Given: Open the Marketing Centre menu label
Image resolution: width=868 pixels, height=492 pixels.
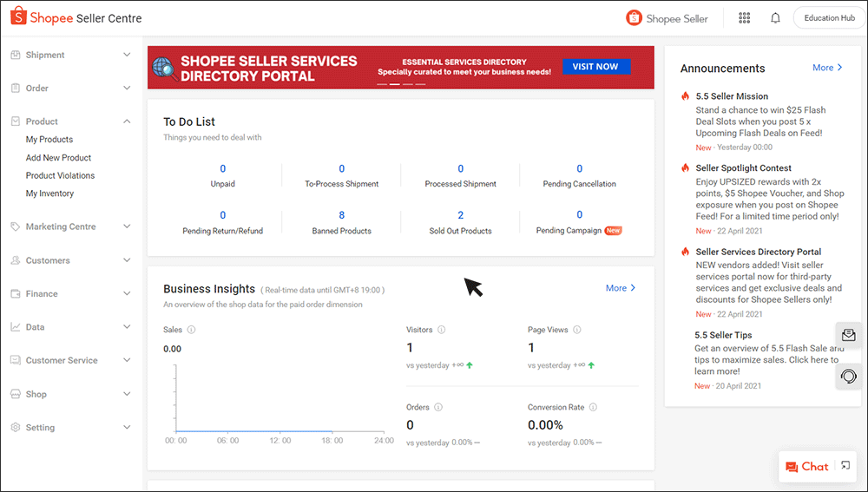Looking at the screenshot, I should pos(61,226).
